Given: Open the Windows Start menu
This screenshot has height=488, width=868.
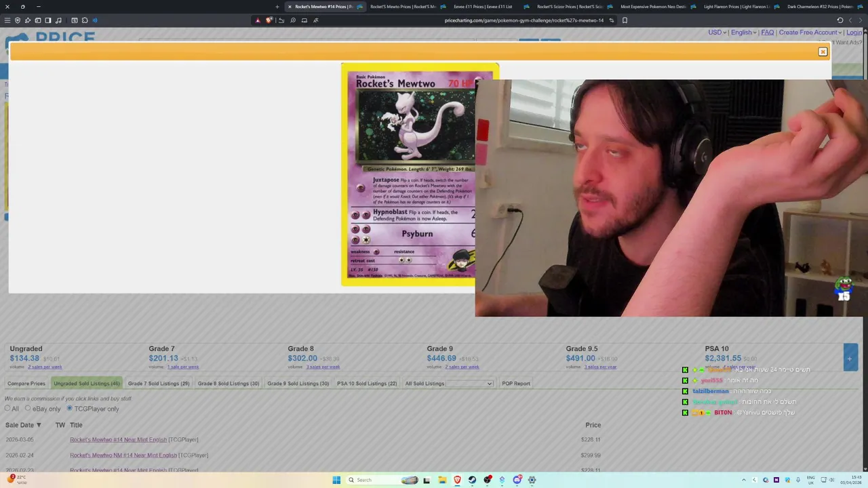Looking at the screenshot, I should [x=336, y=480].
